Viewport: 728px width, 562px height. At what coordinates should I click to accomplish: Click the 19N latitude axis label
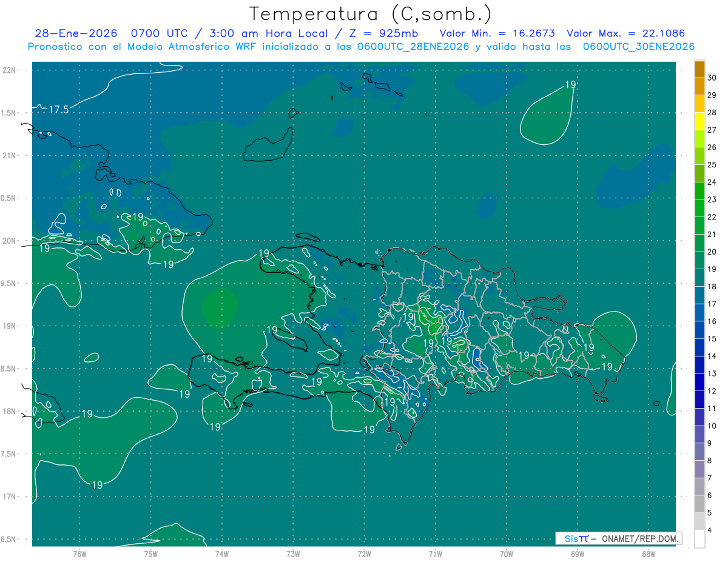tap(10, 326)
